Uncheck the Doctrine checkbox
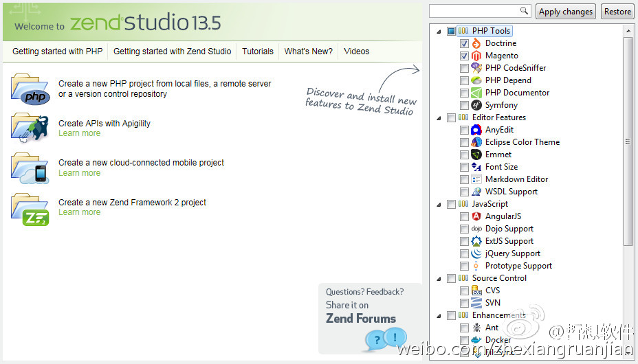The image size is (638, 364). [x=464, y=43]
